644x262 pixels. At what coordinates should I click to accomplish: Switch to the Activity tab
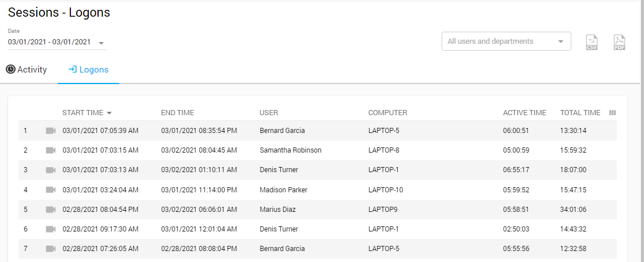tap(27, 70)
